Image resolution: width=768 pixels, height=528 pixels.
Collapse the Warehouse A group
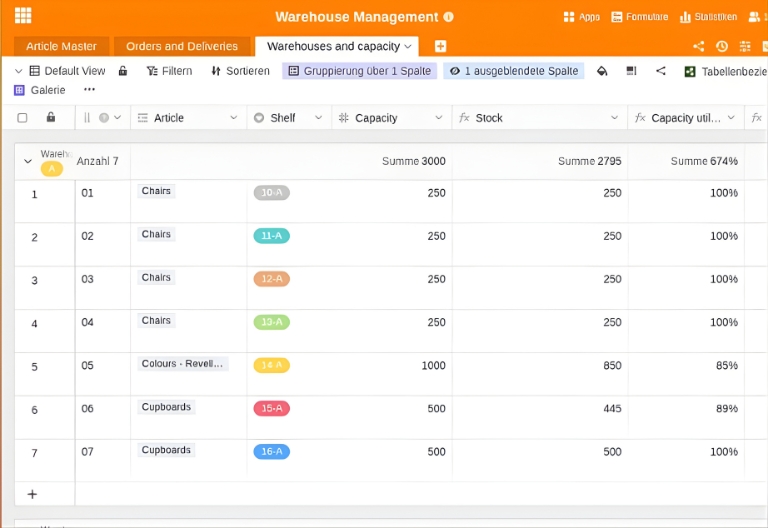pos(27,161)
